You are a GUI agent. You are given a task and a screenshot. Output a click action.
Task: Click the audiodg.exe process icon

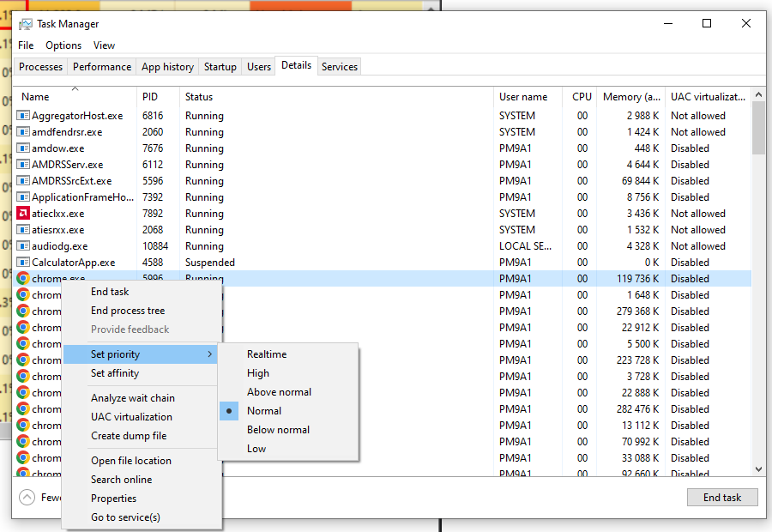click(x=23, y=246)
